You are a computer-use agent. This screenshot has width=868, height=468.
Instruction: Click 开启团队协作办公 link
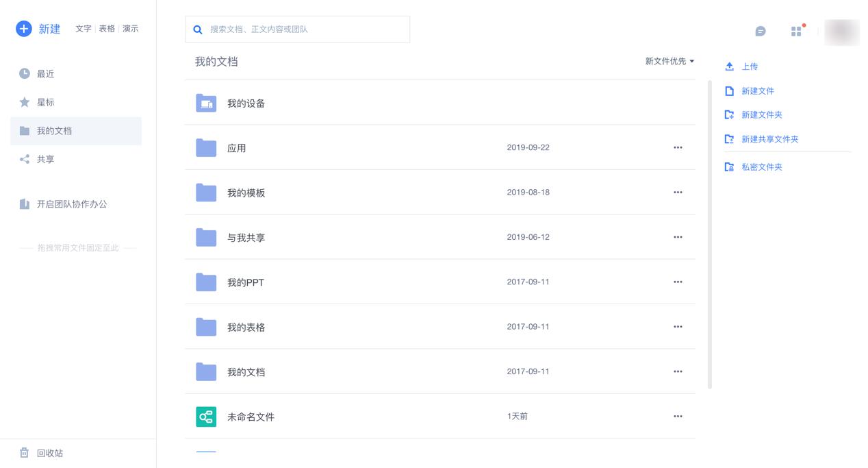click(72, 204)
